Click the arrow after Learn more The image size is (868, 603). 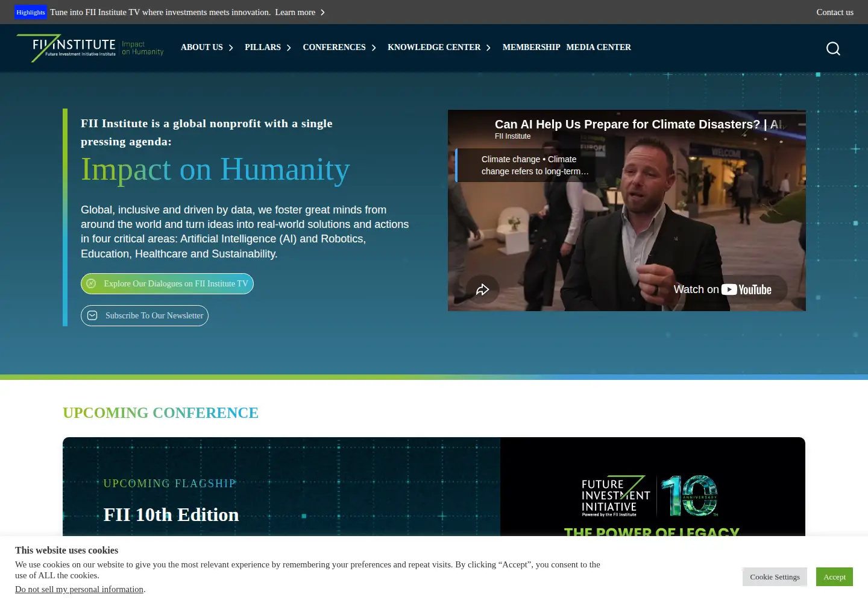(x=322, y=12)
